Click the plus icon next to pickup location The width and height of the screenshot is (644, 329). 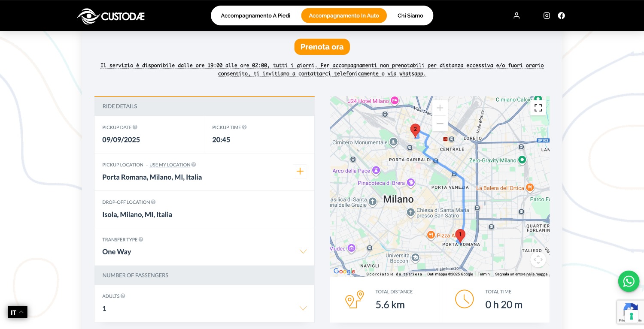[300, 171]
